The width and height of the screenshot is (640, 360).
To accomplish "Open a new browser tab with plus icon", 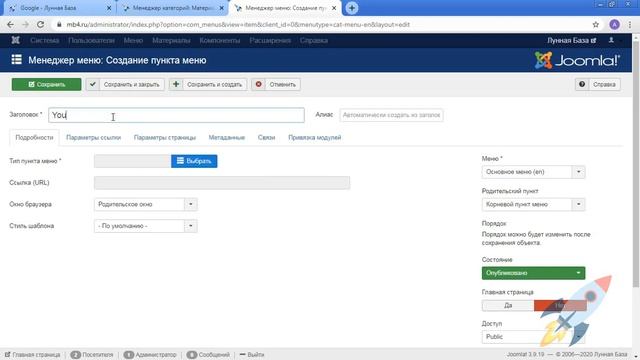I will click(x=351, y=8).
